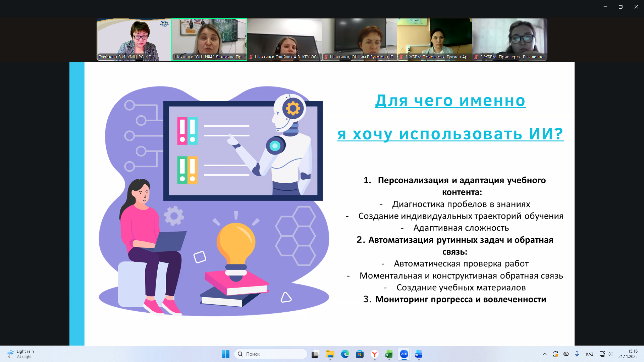Open Microsoft Word from taskbar
Viewport: 644px width, 362px height.
point(418,354)
